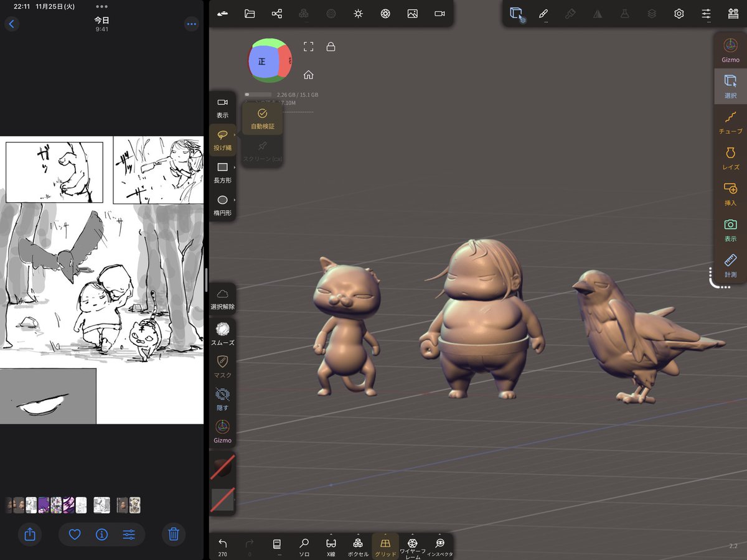
Task: Toggle インスペクタ inspector view
Action: [x=439, y=548]
